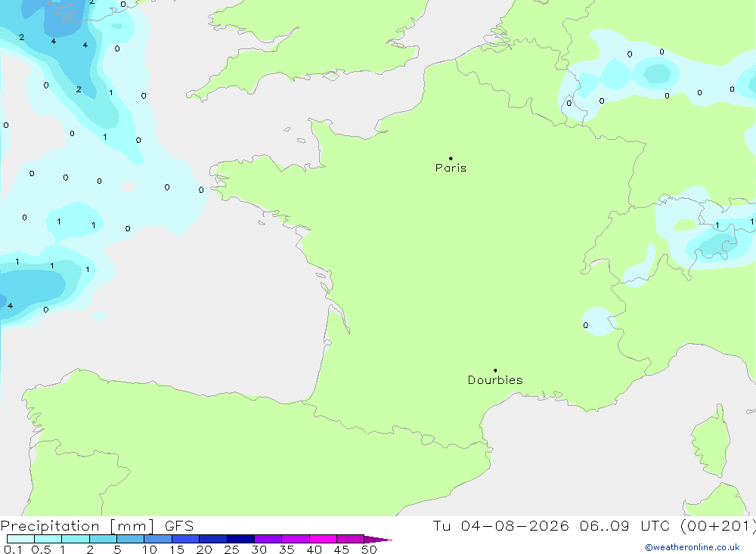Click the 06..09 UTC time text

tap(626, 525)
